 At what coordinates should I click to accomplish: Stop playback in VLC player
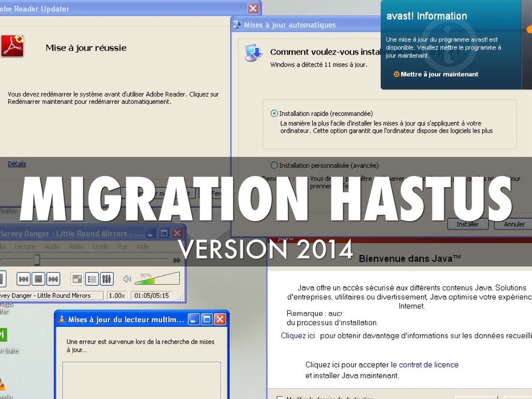coord(38,280)
